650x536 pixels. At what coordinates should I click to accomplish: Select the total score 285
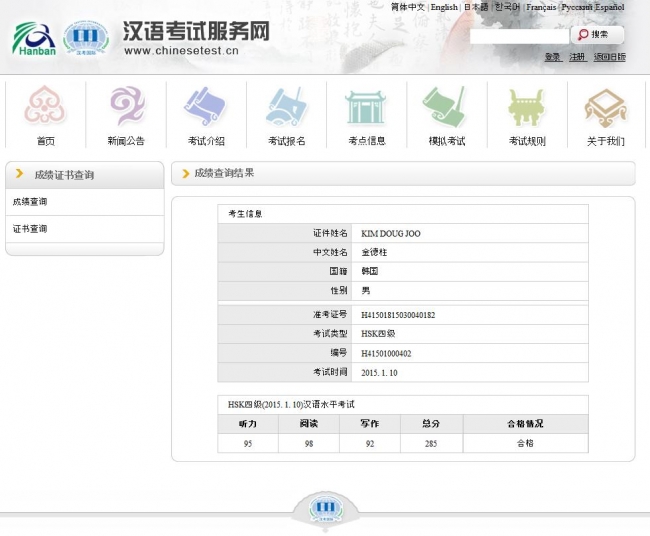point(431,444)
